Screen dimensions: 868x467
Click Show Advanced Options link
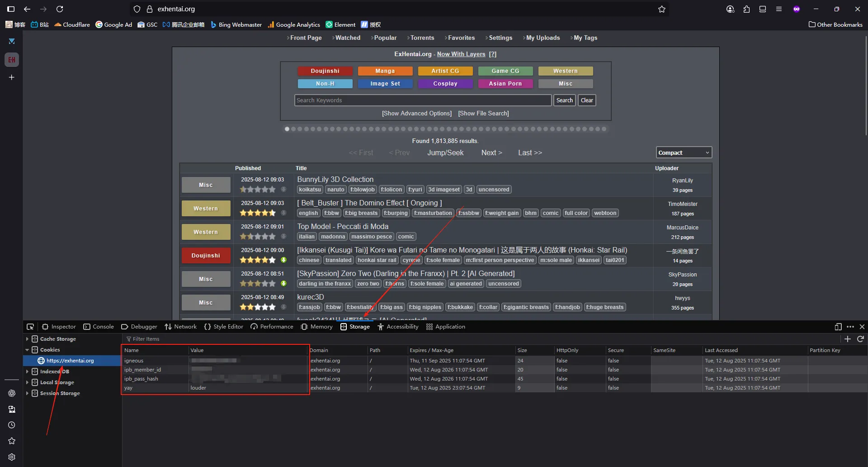pos(416,114)
